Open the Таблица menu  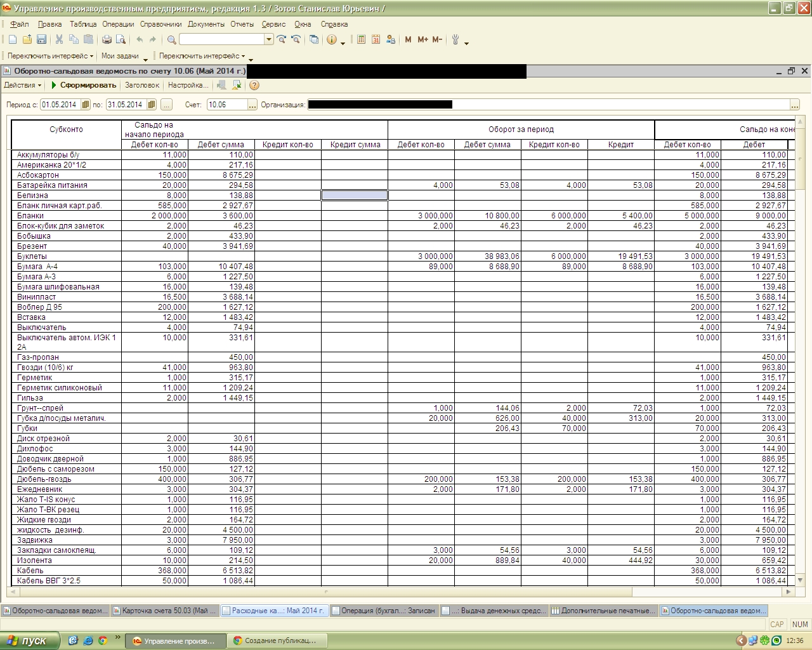point(83,24)
